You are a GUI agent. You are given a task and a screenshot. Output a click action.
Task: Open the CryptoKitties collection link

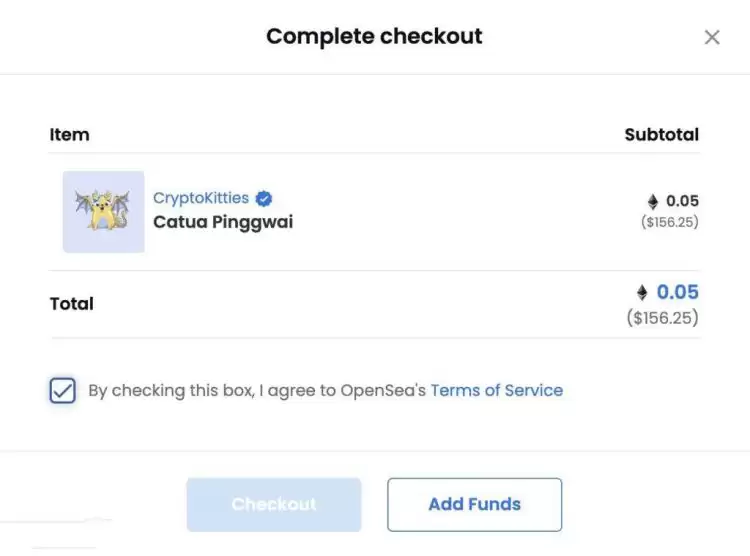pos(200,198)
